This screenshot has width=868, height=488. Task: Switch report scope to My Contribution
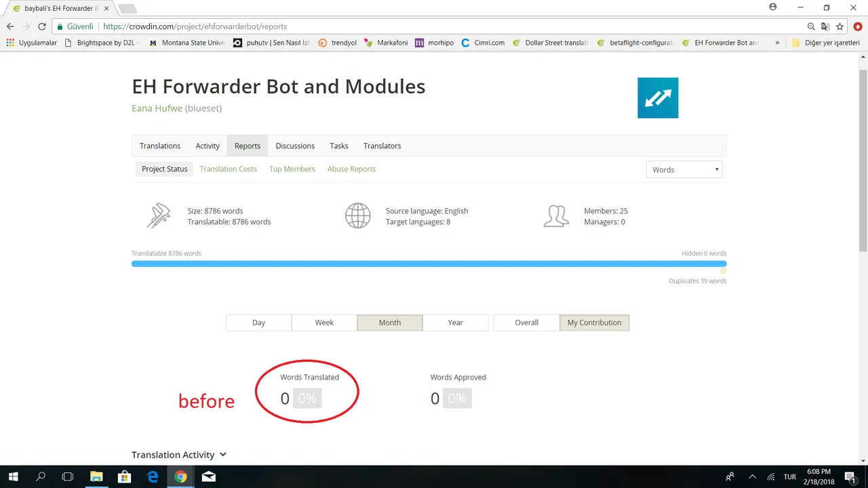click(x=595, y=323)
